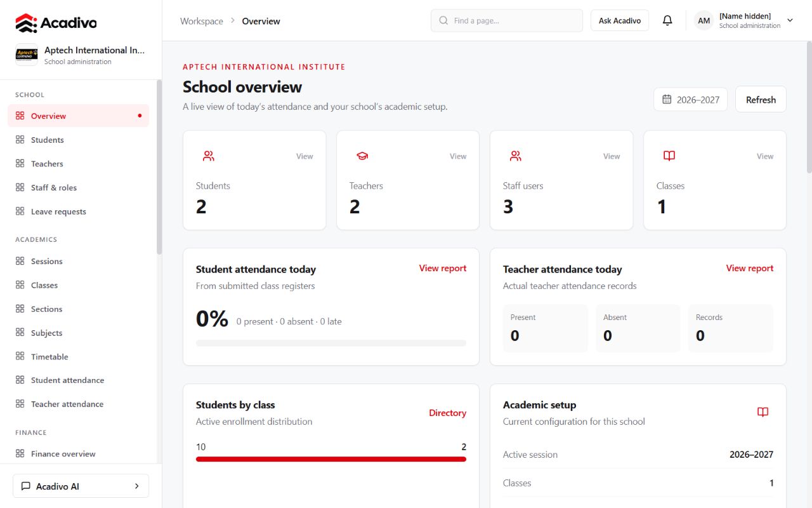
Task: Focus the Find a page search field
Action: pyautogui.click(x=507, y=21)
